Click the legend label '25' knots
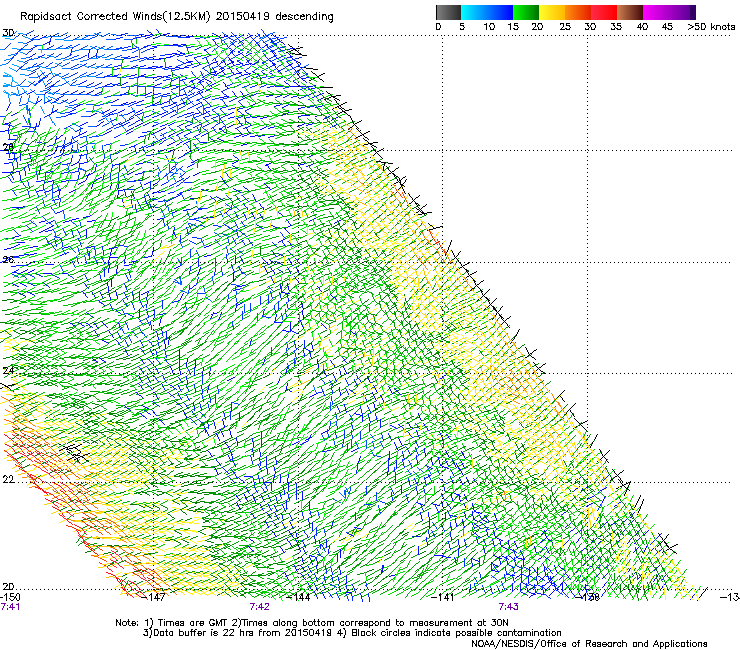This screenshot has width=740, height=650. coord(565,27)
